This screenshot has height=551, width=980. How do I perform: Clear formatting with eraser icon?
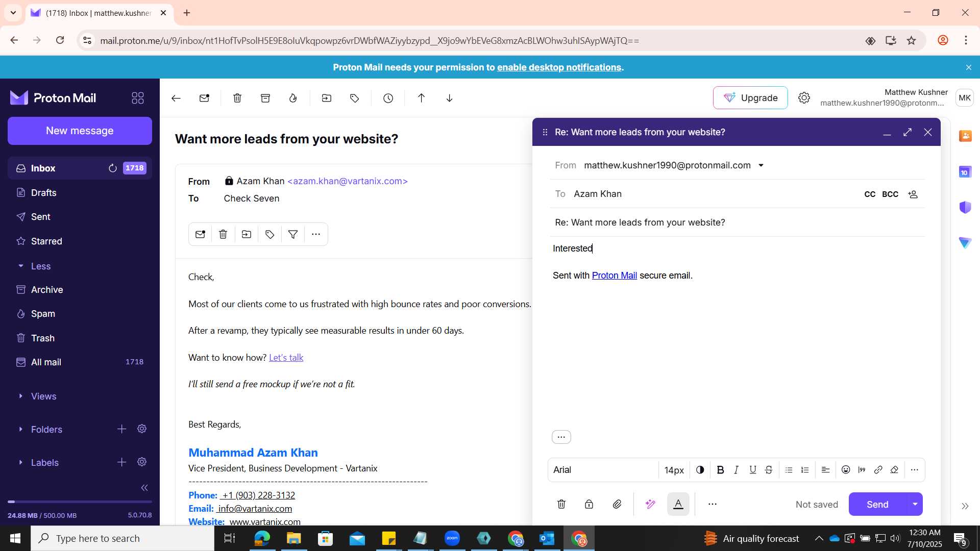[894, 470]
